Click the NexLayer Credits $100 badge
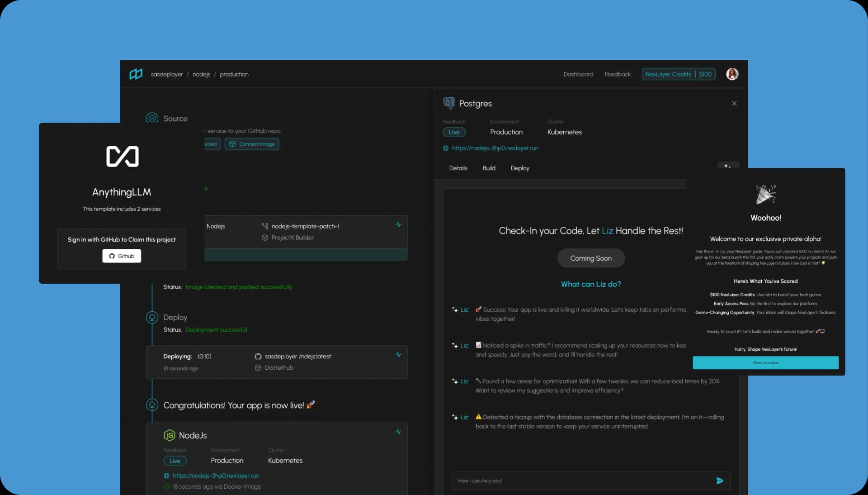 pos(678,74)
